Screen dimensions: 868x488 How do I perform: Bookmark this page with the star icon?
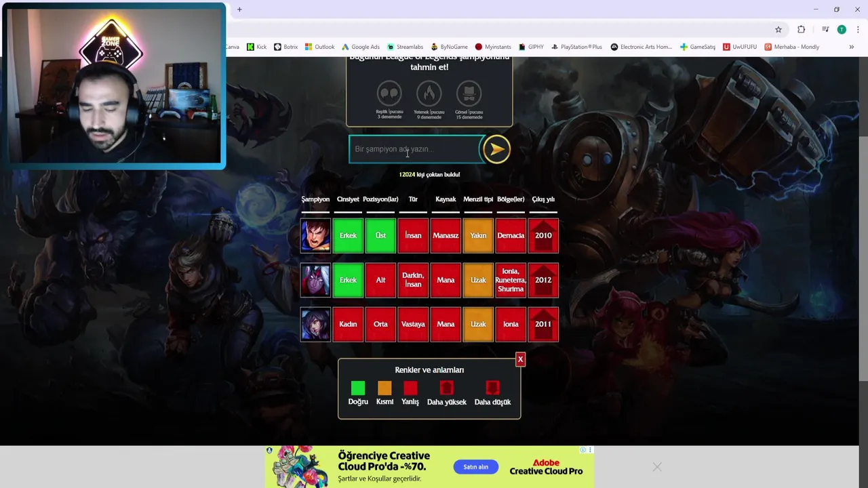click(778, 29)
